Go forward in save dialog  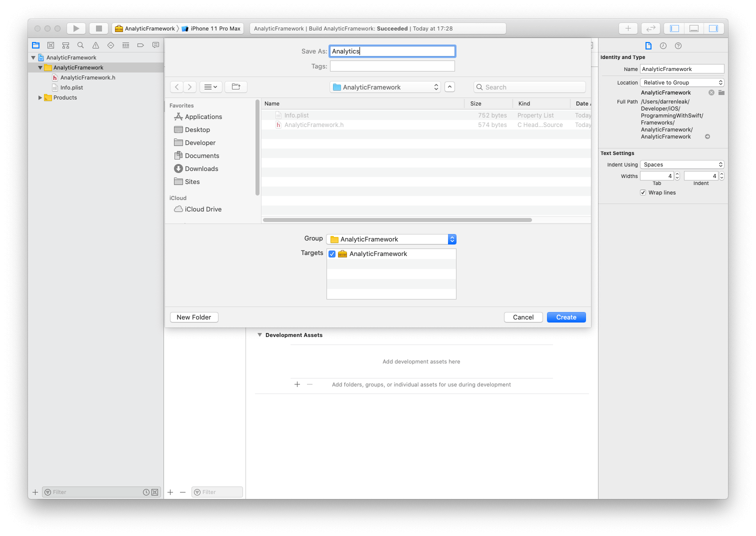coord(190,87)
